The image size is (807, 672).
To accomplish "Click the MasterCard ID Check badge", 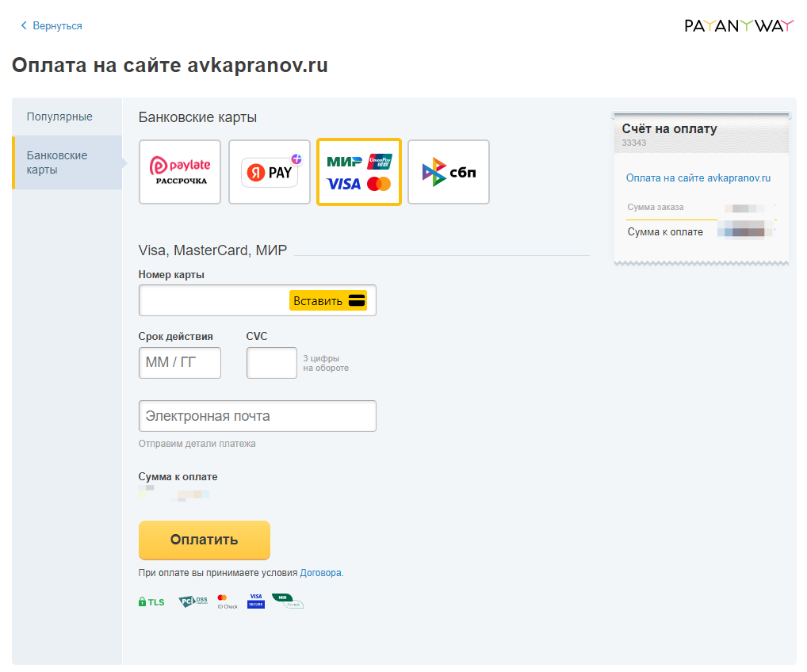I will coord(227,601).
